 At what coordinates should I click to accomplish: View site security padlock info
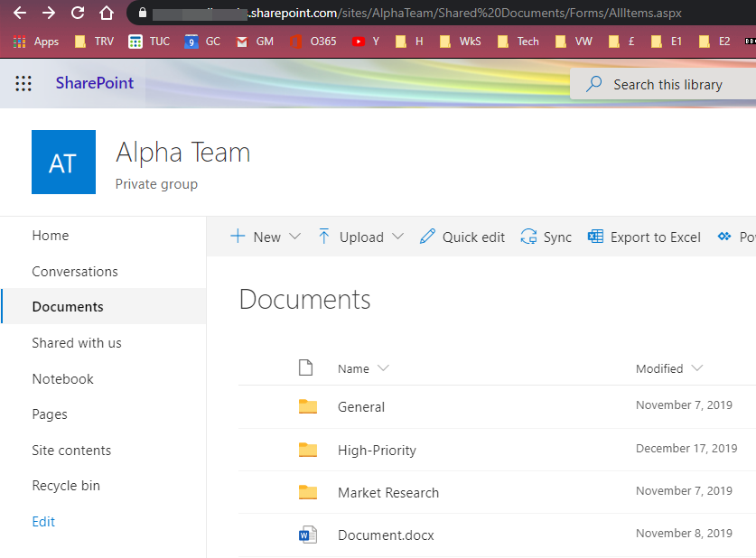click(x=142, y=13)
